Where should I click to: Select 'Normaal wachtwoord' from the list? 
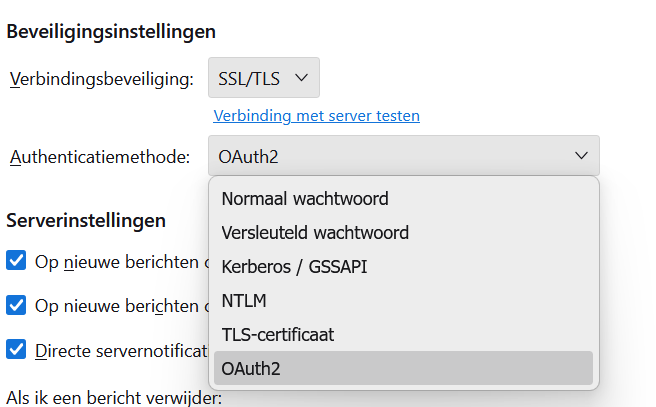click(x=305, y=198)
